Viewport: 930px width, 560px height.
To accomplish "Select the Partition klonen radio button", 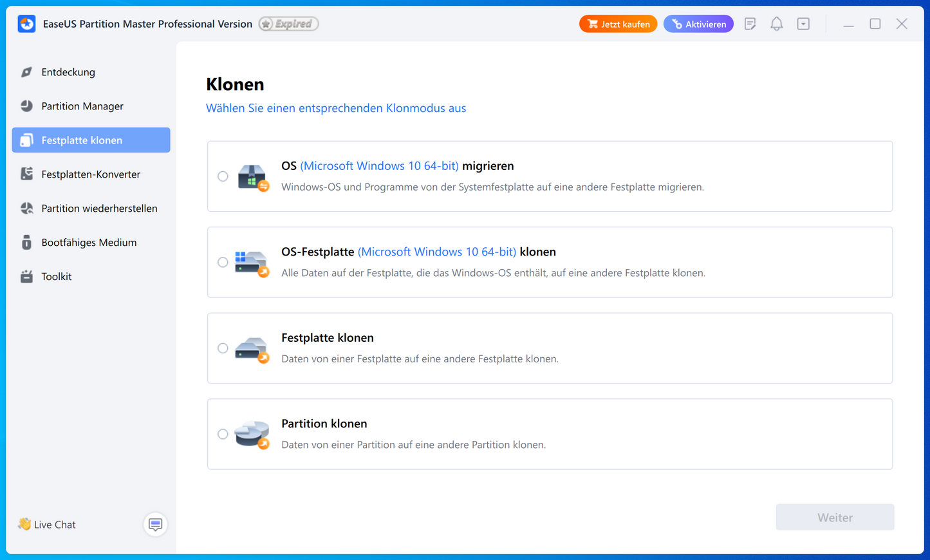I will (223, 434).
